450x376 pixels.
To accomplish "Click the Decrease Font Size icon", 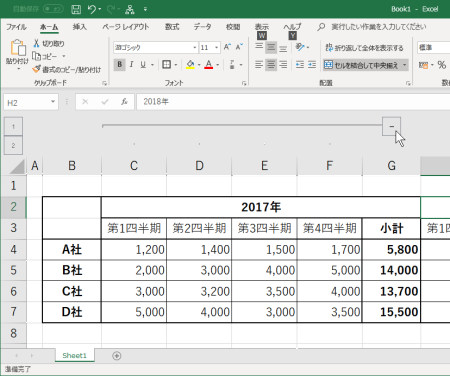I will click(x=239, y=47).
